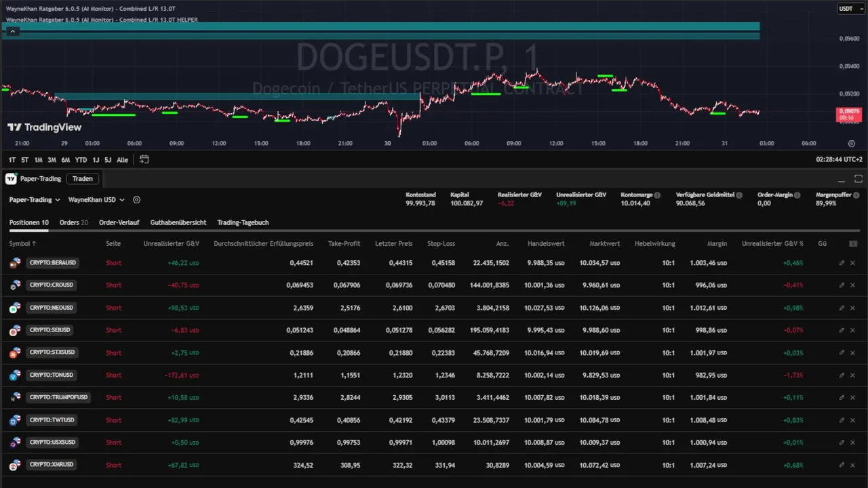Image resolution: width=868 pixels, height=488 pixels.
Task: Sort by the Hebelwirkung column header
Action: (654, 243)
